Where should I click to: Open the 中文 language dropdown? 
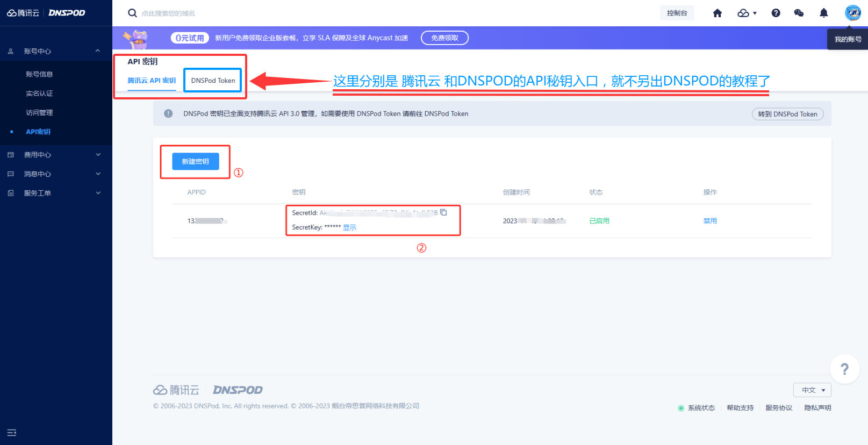point(812,390)
